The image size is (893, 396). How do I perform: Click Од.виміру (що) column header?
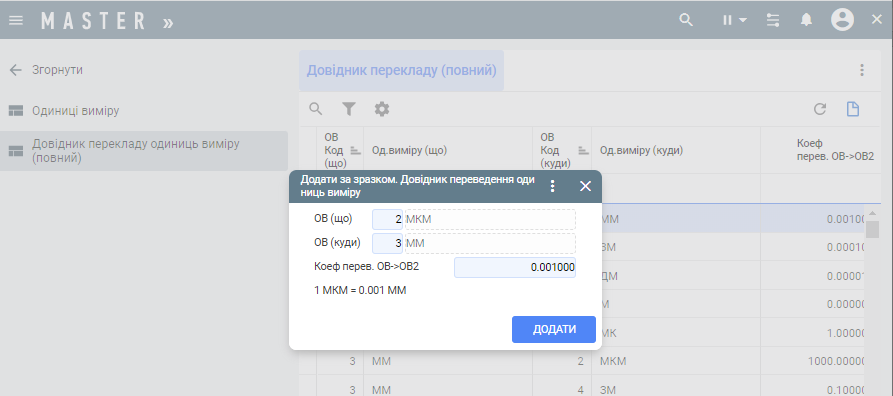409,150
